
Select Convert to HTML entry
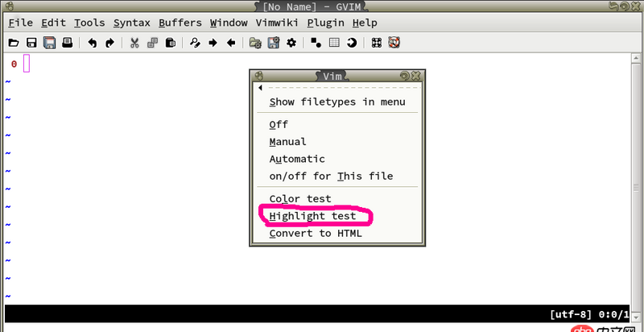point(337,234)
